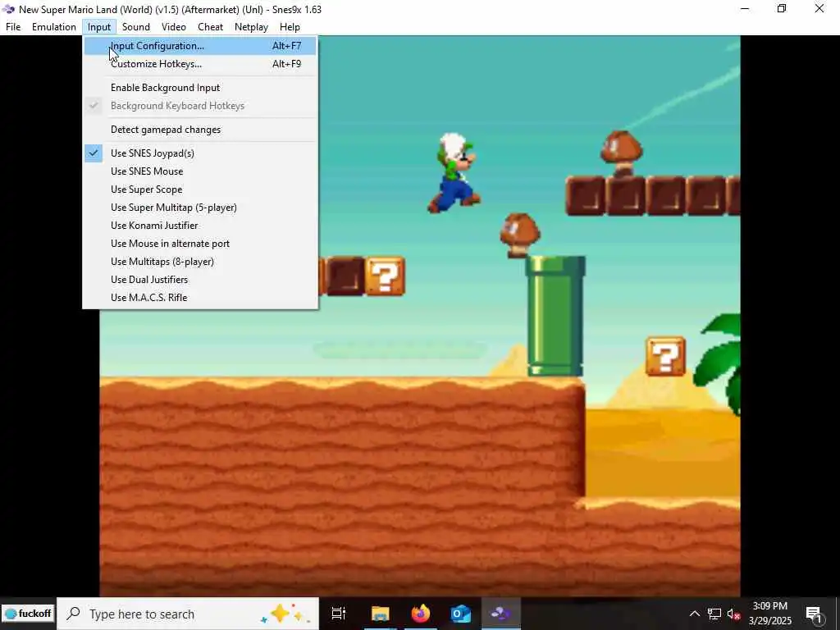Screen dimensions: 840x630
Task: Choose Use Super Multitap (5-player)
Action: (200, 208)
